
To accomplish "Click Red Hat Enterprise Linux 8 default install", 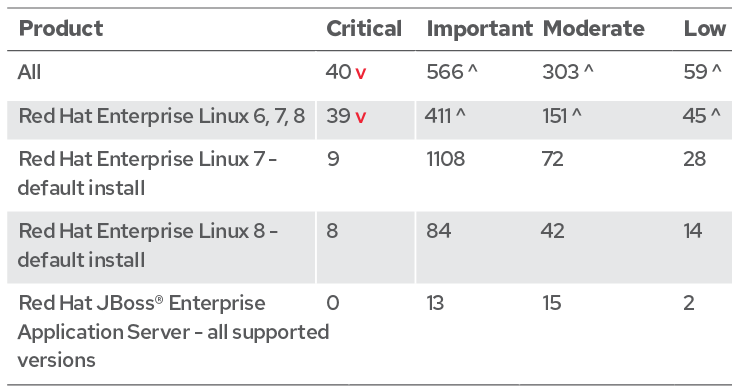I will [148, 245].
